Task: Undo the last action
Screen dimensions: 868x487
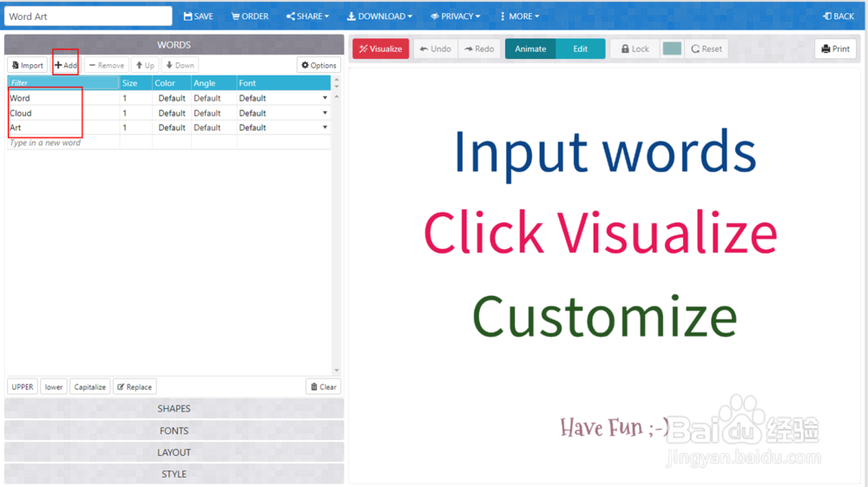Action: [436, 49]
